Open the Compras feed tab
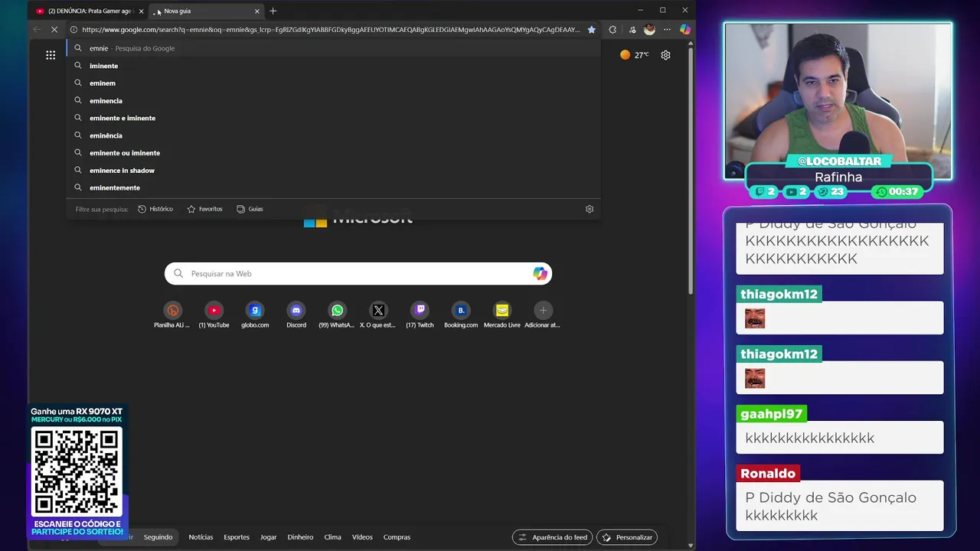Image resolution: width=980 pixels, height=551 pixels. (397, 537)
